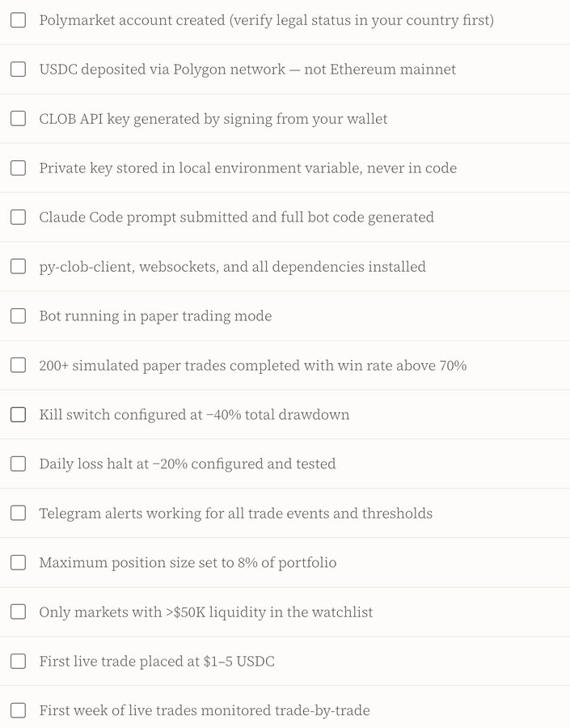Tick the Kill switch configured checkbox
Viewport: 570px width, 728px height.
[18, 415]
